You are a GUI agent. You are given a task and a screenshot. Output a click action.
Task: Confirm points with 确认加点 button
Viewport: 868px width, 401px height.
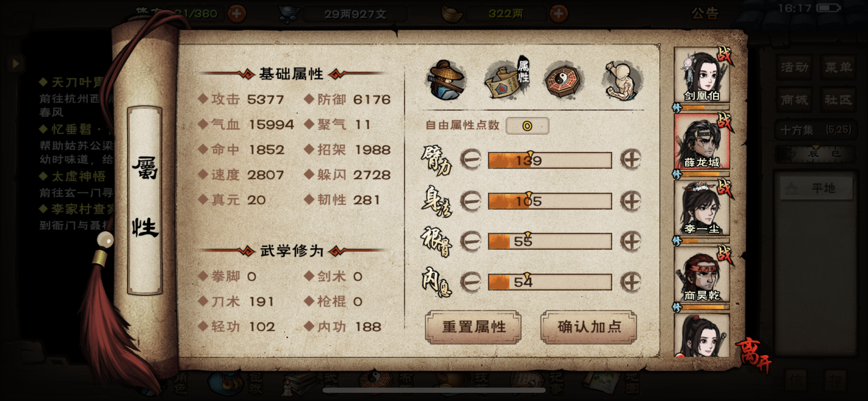pyautogui.click(x=589, y=327)
